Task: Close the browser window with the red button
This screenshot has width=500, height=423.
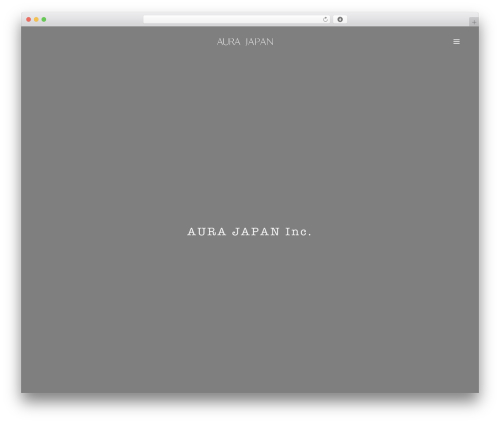Action: 29,19
